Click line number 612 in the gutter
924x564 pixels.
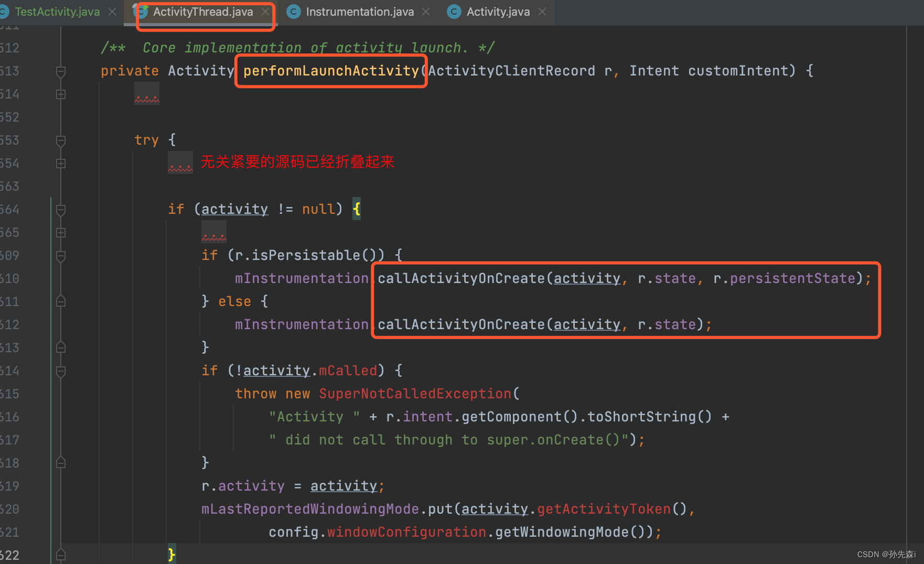[9, 324]
